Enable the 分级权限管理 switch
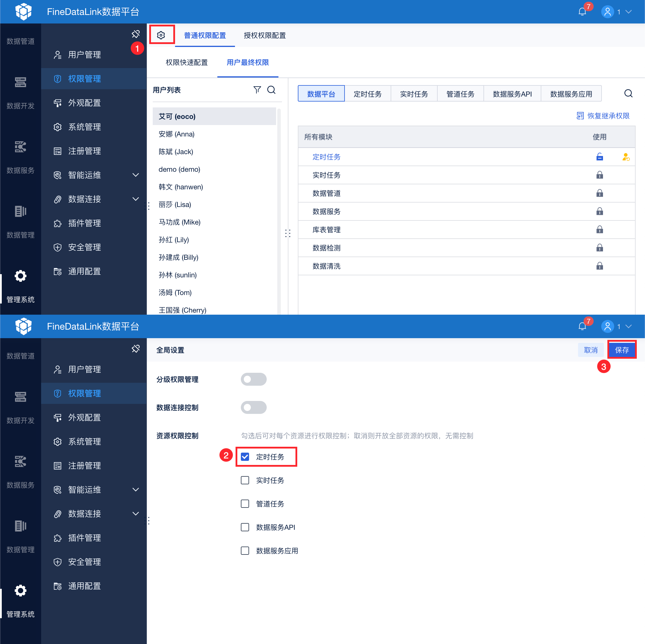 tap(253, 379)
